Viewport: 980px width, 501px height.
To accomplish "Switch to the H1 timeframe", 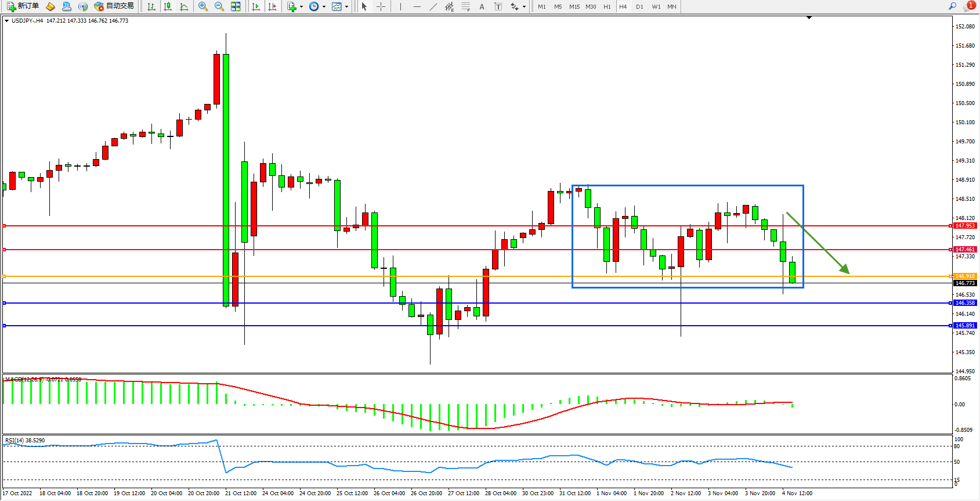I will click(607, 6).
